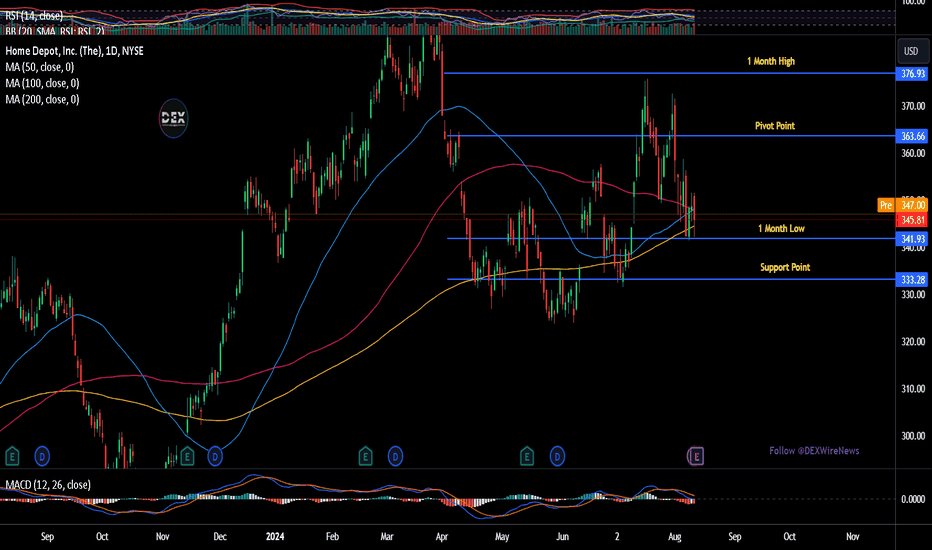The height and width of the screenshot is (550, 932).
Task: Click the 2024 label on time axis
Action: coord(275,536)
